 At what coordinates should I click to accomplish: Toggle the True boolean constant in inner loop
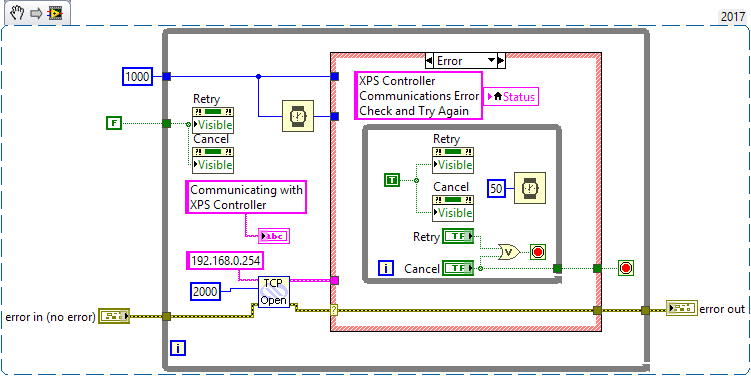[392, 180]
